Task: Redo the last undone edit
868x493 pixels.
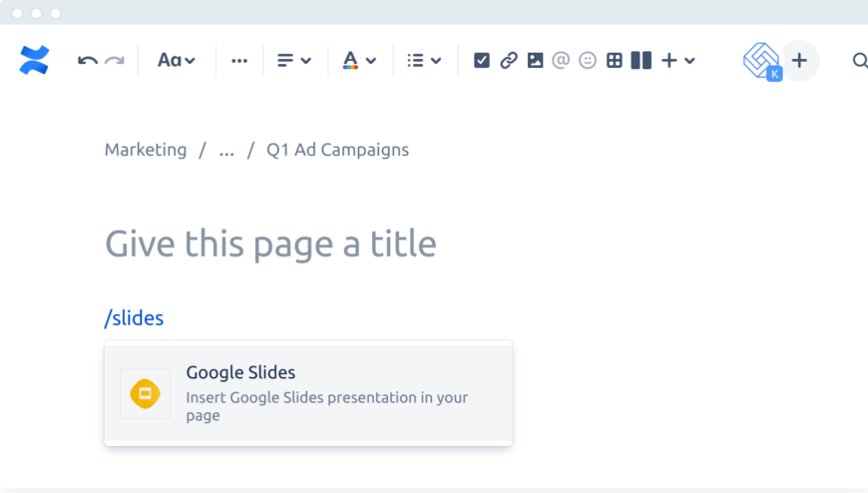Action: tap(115, 61)
